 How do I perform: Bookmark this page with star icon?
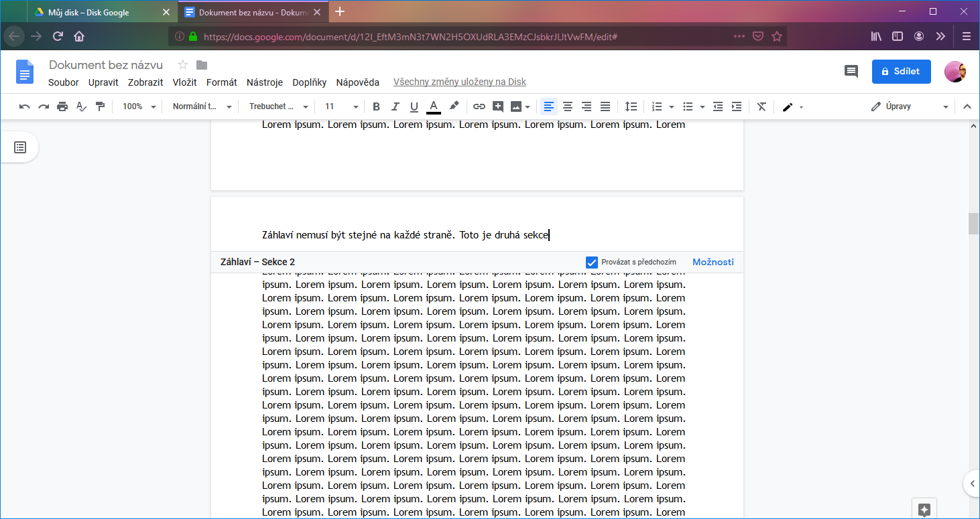pyautogui.click(x=777, y=36)
